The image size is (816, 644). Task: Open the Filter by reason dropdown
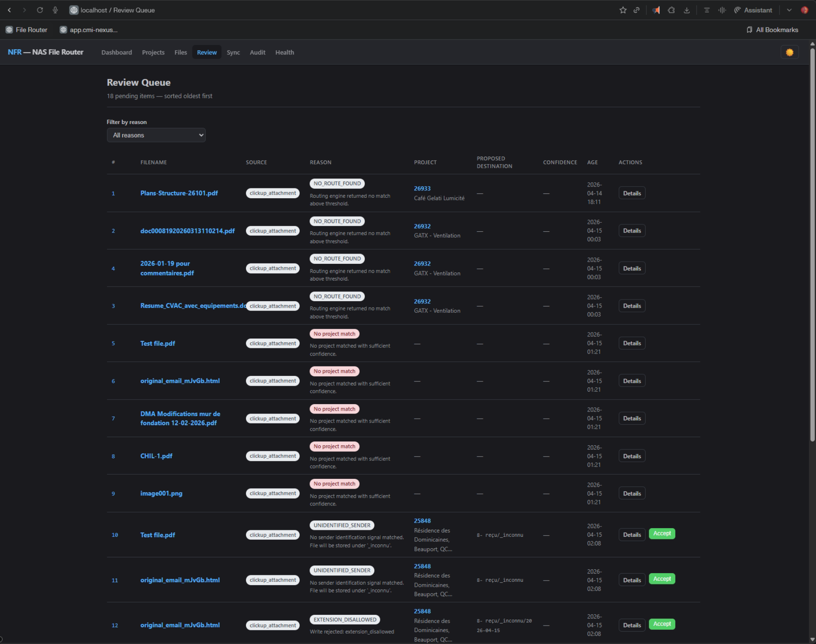pos(156,135)
